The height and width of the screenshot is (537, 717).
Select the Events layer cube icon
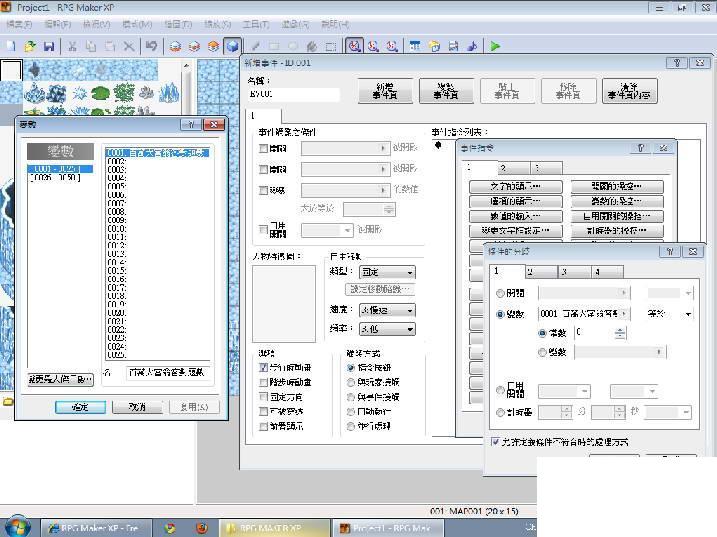[x=232, y=46]
